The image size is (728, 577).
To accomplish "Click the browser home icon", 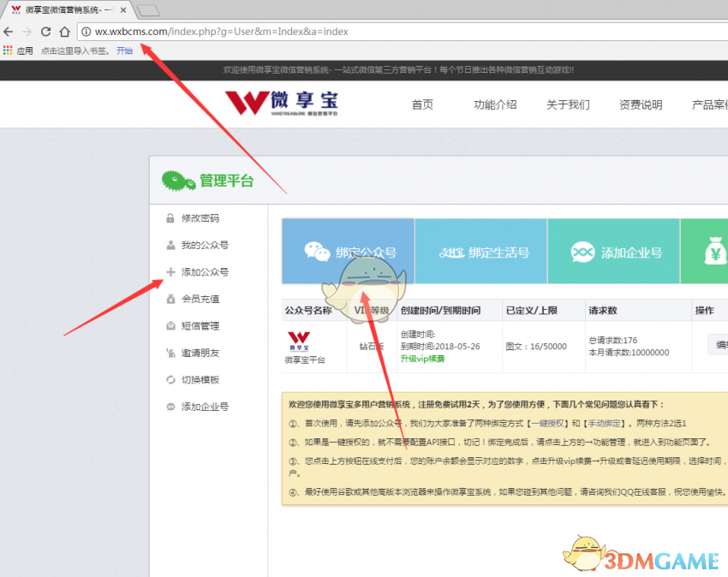I will click(64, 31).
